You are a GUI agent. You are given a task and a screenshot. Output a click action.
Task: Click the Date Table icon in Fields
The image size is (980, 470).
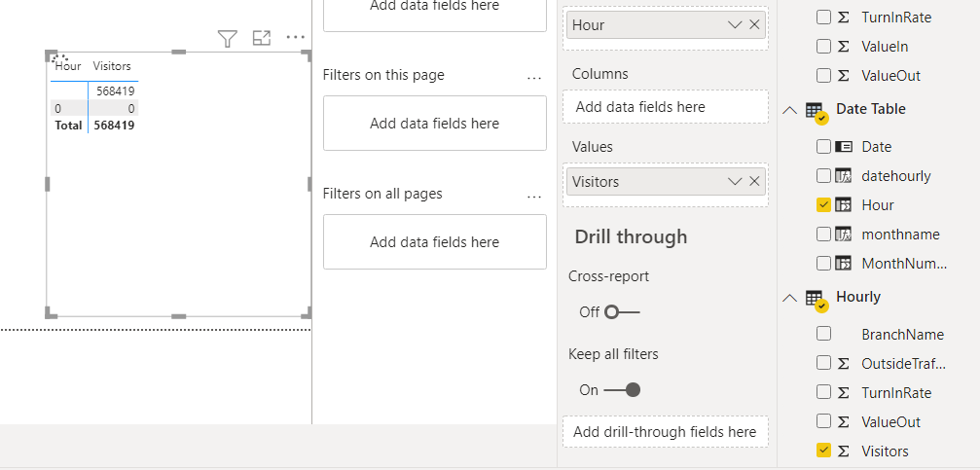pos(817,113)
